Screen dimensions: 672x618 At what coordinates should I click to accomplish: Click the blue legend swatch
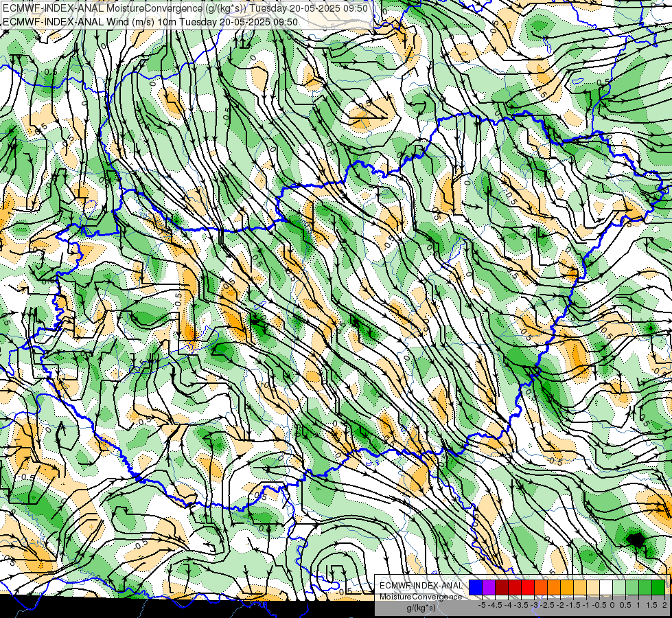point(476,588)
